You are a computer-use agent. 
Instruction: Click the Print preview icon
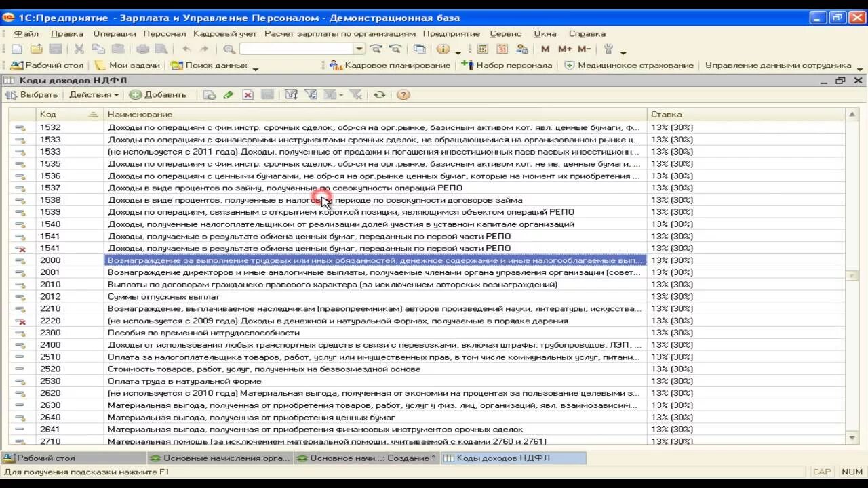[x=161, y=49]
